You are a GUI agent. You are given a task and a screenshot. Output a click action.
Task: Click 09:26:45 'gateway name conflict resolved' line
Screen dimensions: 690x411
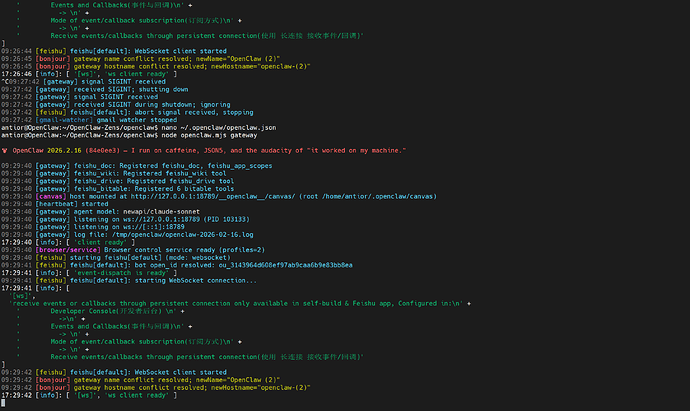(140, 59)
